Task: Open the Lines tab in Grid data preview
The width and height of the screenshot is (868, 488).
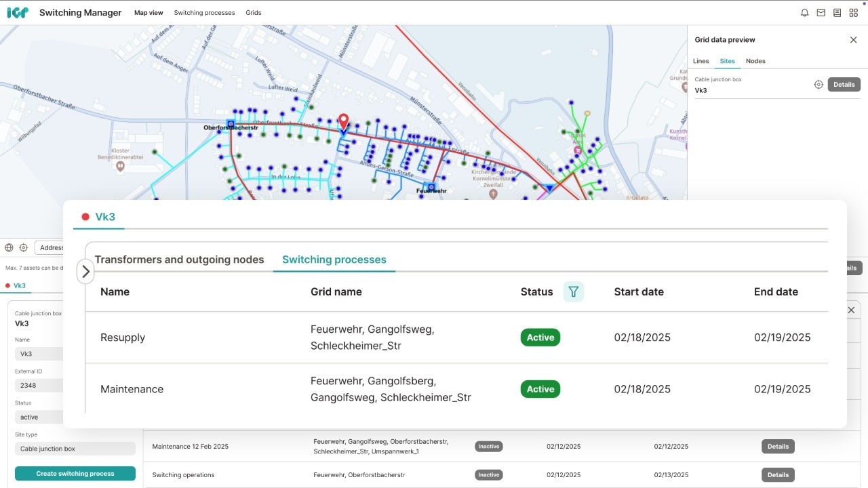Action: pos(701,61)
